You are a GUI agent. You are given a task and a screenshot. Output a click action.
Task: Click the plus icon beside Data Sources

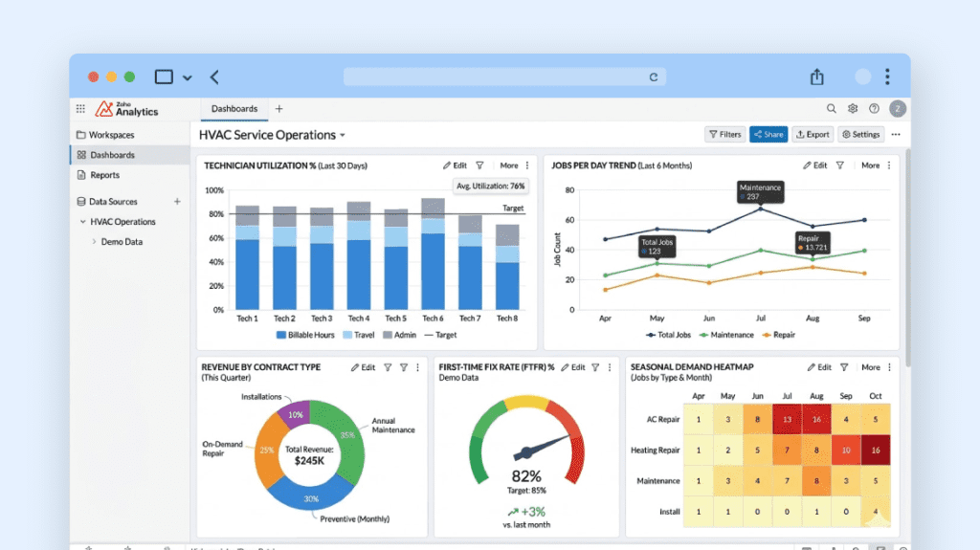[x=176, y=202]
